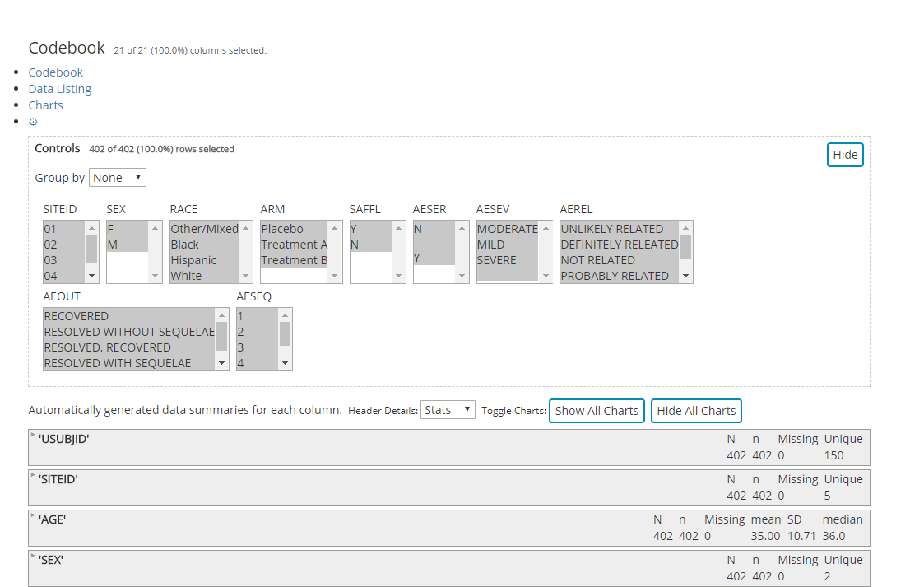Expand the 'SITEID' column summary triangle
Screen dimensions: 924x587
tap(33, 474)
